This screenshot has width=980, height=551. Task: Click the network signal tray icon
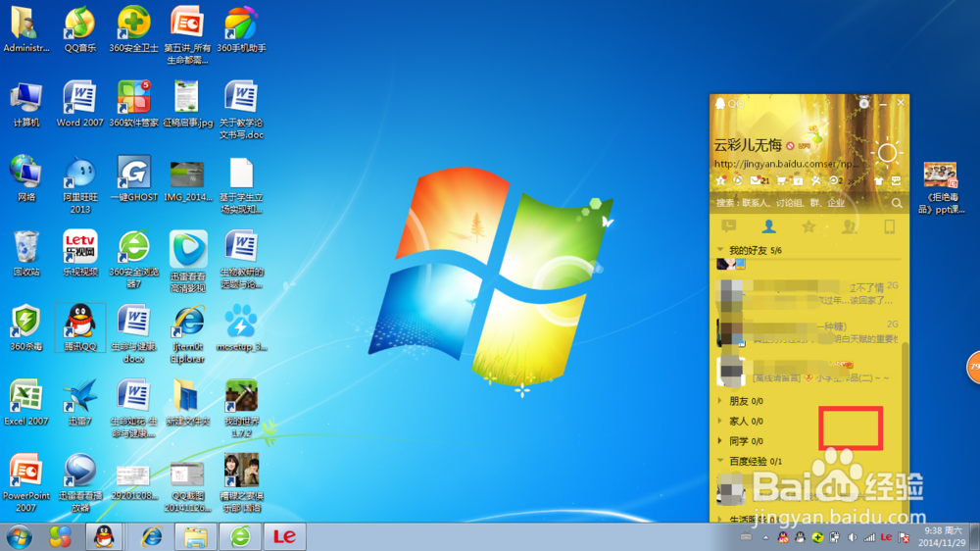[x=869, y=537]
